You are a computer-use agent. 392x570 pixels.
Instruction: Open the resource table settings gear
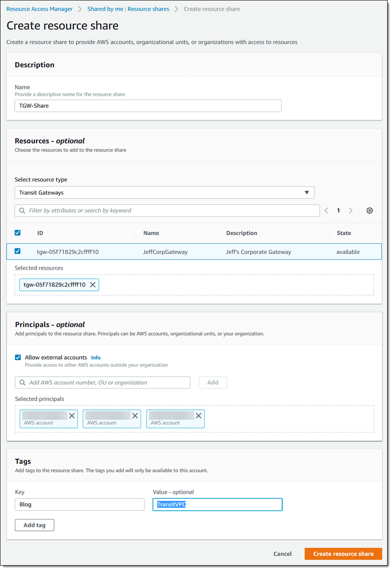point(369,211)
